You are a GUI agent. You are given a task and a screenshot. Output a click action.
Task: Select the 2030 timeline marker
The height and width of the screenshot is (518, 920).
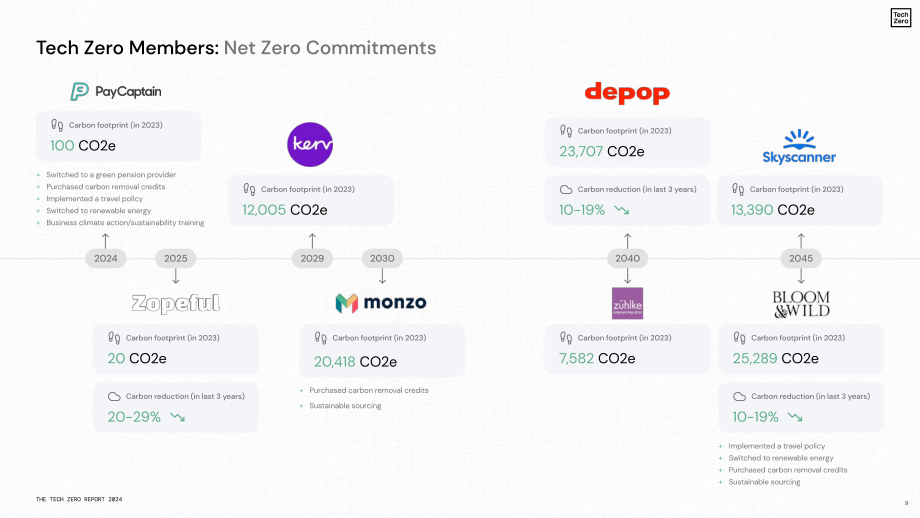382,258
